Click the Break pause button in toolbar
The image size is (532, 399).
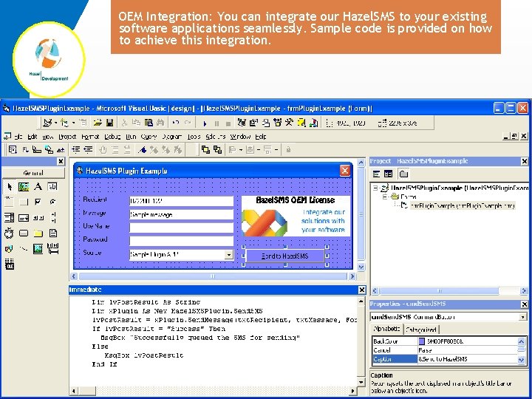tap(216, 123)
